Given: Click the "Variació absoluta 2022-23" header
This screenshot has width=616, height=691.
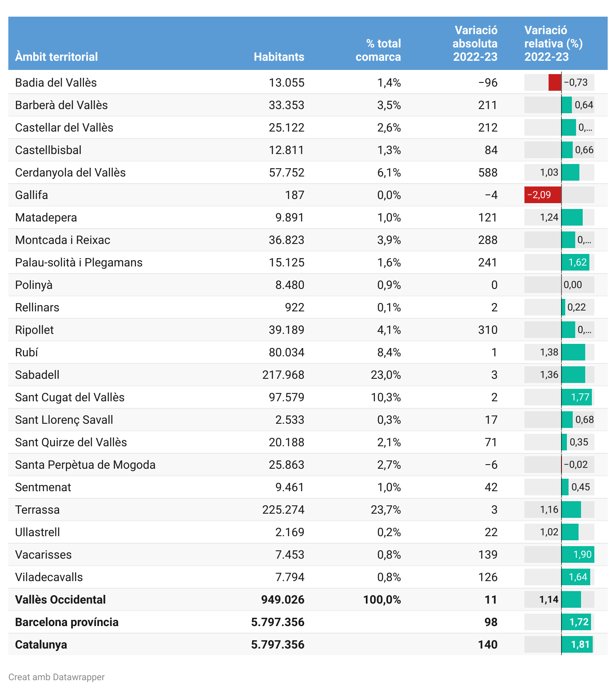Looking at the screenshot, I should (475, 43).
